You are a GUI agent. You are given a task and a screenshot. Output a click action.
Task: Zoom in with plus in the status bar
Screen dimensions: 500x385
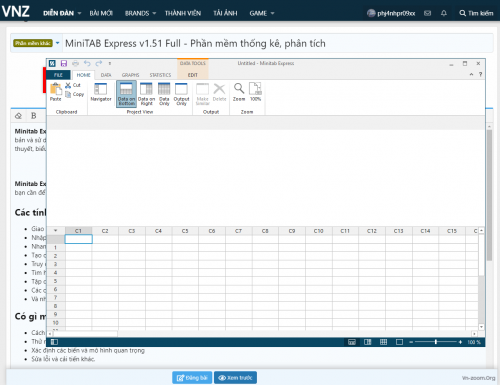click(x=460, y=342)
